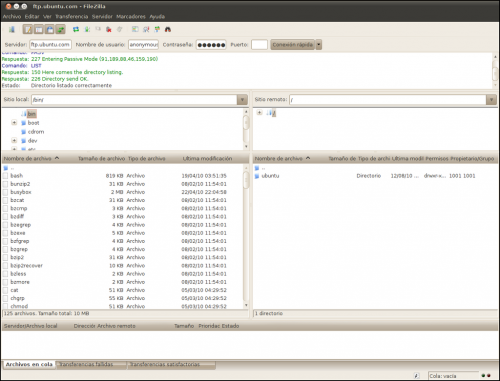Open the Site Manager icon
500x381 pixels.
point(12,30)
